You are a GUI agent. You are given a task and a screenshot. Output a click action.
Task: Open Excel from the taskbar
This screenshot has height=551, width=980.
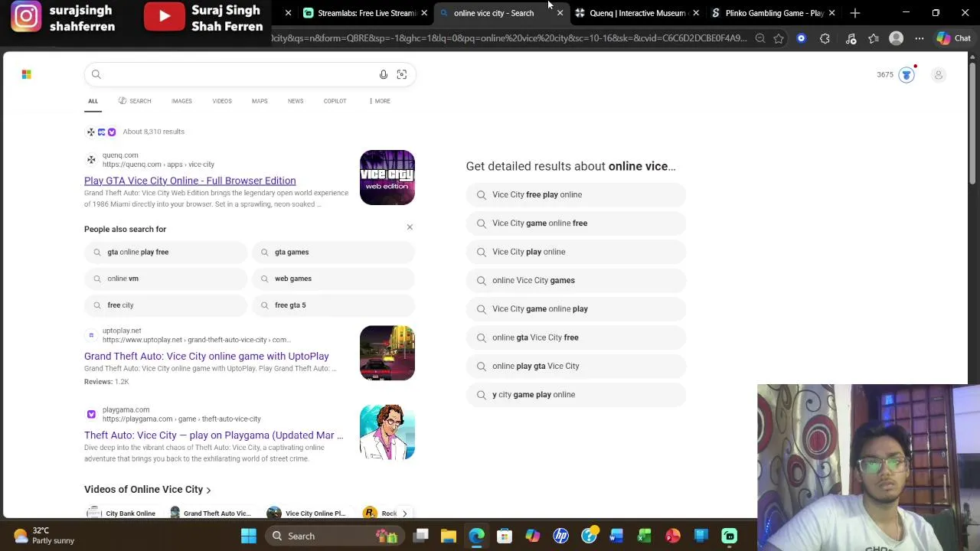click(x=645, y=536)
